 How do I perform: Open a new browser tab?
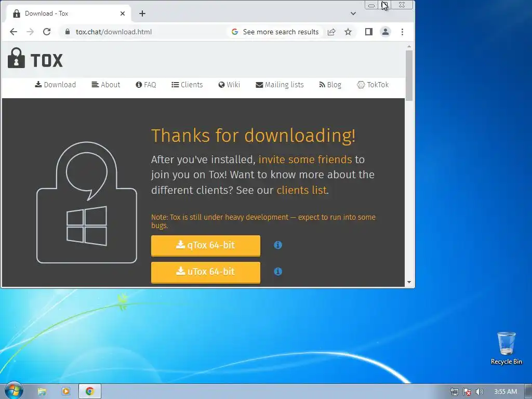[142, 14]
